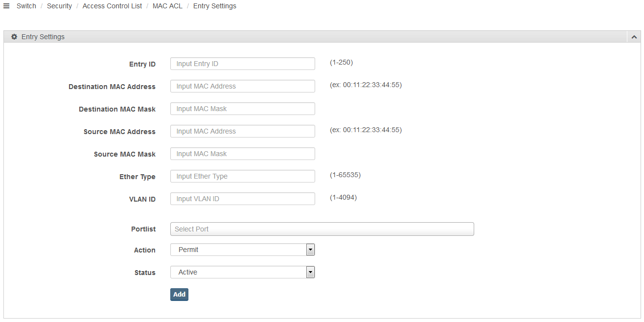
Task: Click the Destination MAC Address field
Action: click(x=242, y=86)
